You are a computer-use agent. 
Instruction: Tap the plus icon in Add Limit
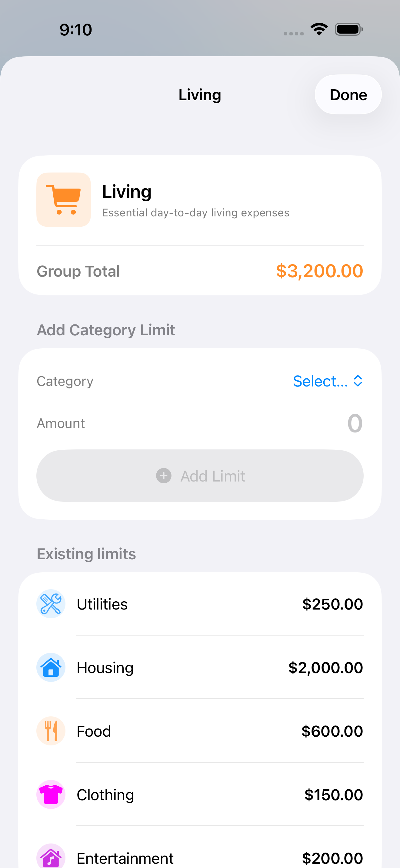point(164,476)
